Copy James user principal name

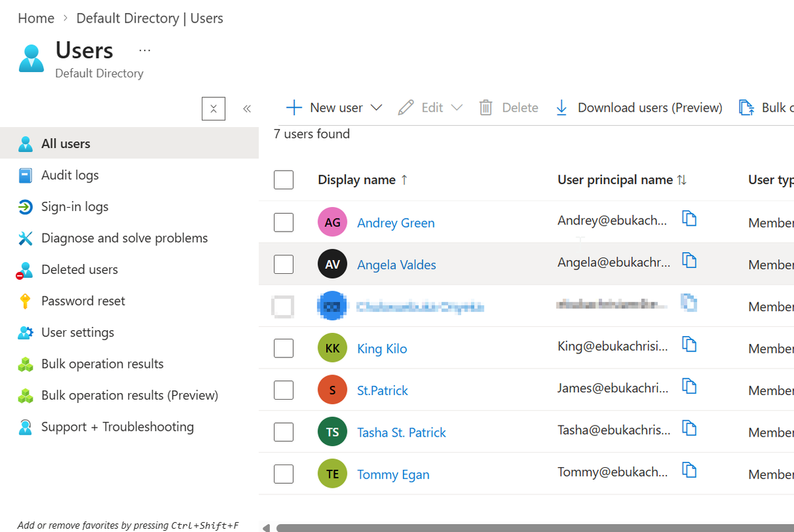689,386
